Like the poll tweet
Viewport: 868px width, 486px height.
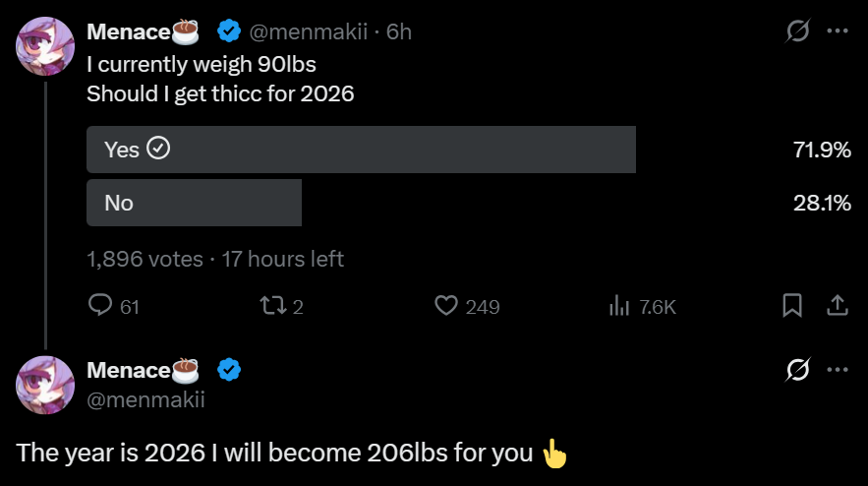(x=446, y=306)
